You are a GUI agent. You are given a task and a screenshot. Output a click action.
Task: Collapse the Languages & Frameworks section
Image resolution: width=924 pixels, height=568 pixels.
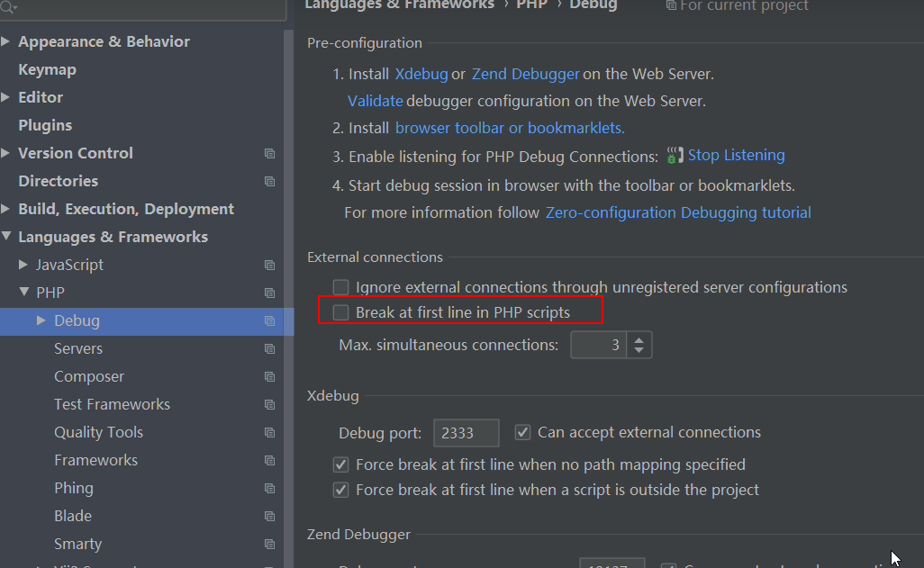(6, 238)
